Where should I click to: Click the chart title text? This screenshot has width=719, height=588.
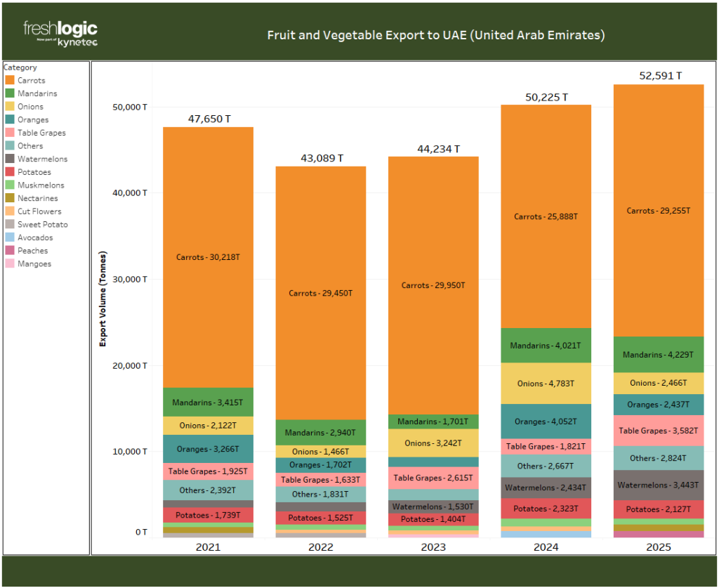click(435, 35)
